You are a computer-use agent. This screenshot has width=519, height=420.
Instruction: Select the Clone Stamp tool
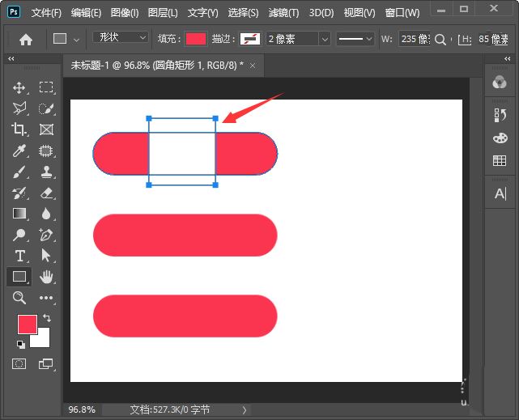click(46, 172)
